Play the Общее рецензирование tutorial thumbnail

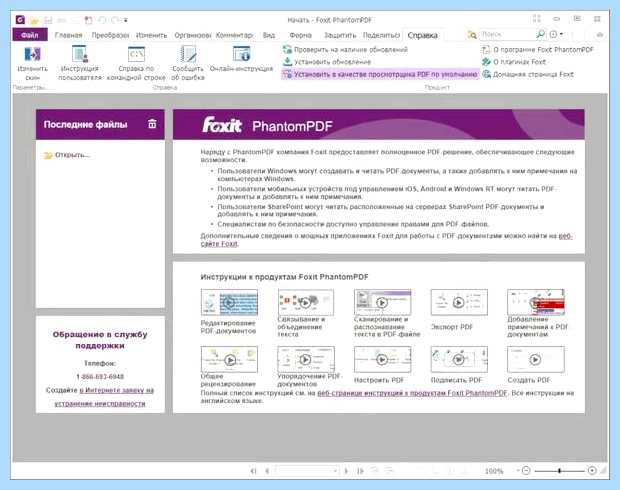pos(229,359)
